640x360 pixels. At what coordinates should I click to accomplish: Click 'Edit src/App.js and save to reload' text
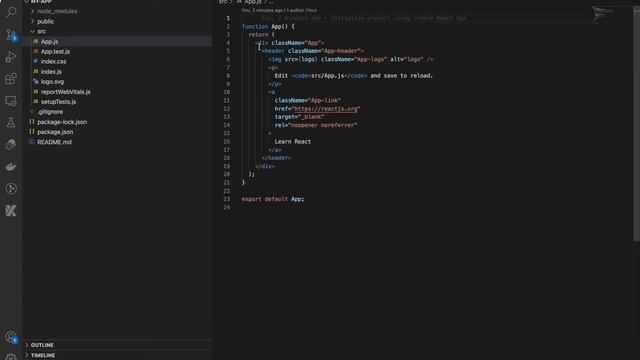tap(353, 76)
